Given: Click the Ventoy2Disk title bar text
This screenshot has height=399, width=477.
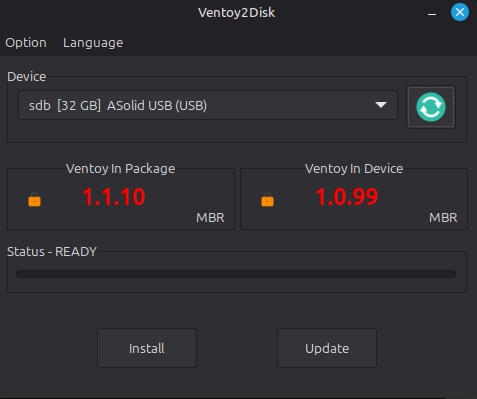Looking at the screenshot, I should (236, 13).
